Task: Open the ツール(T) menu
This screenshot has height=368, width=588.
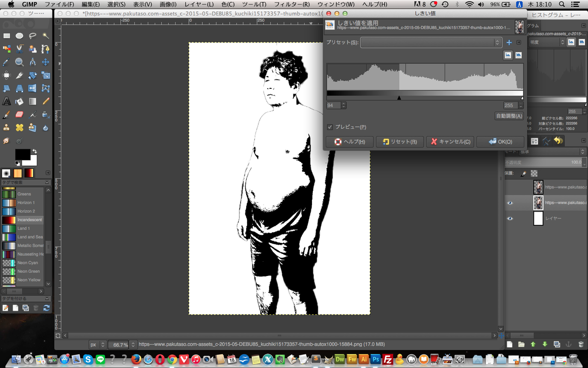Action: [254, 4]
